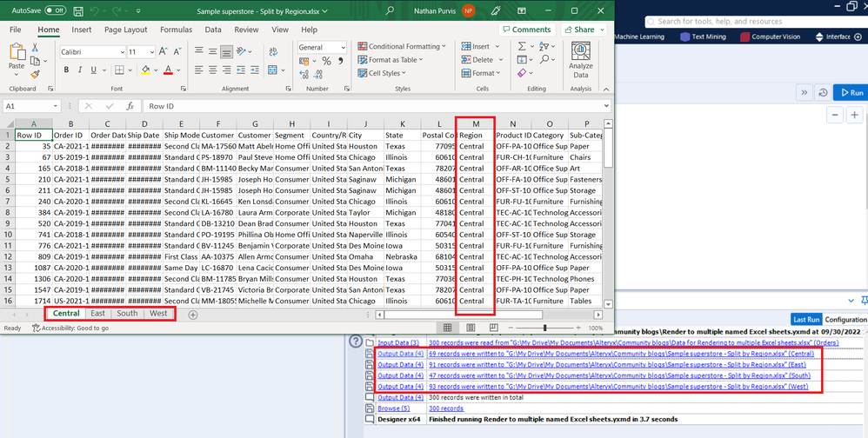Open Format as Table dropdown
The width and height of the screenshot is (868, 438).
tap(391, 60)
